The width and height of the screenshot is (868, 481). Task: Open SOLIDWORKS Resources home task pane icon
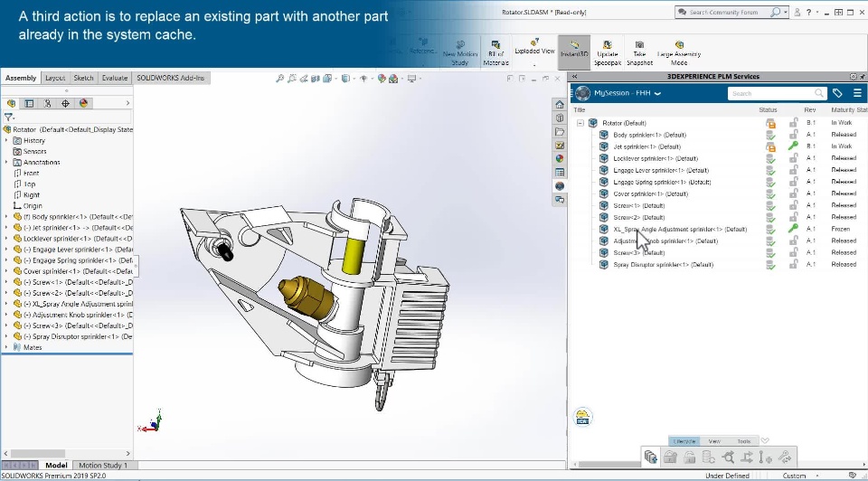560,105
